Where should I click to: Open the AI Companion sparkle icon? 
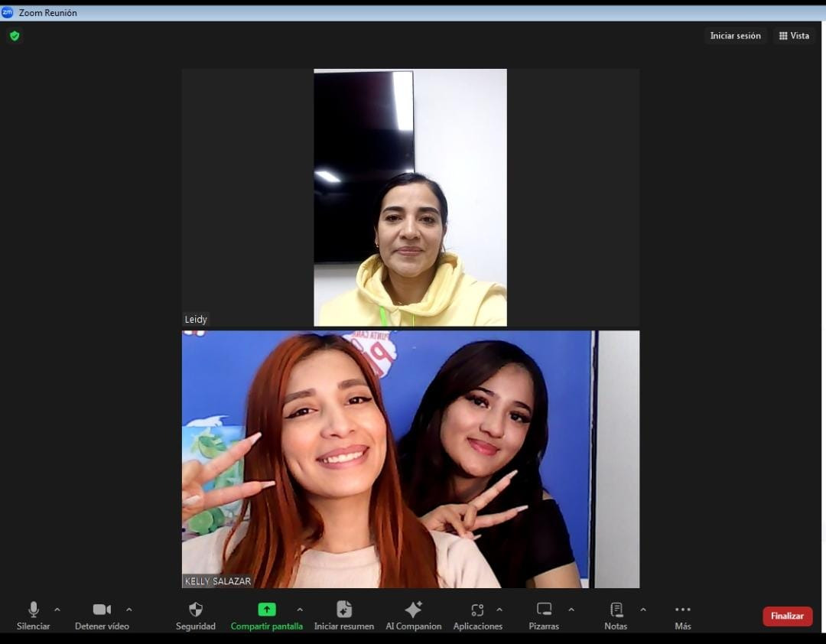click(413, 610)
